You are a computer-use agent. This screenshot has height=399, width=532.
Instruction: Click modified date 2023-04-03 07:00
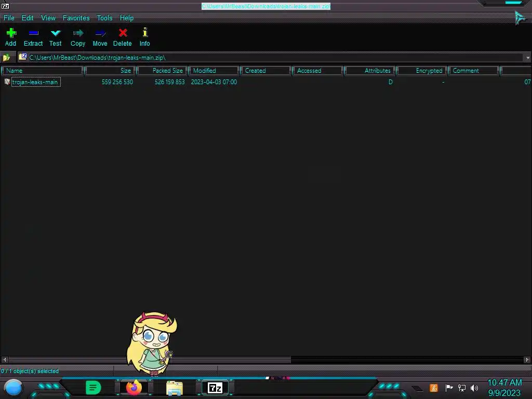pos(214,82)
